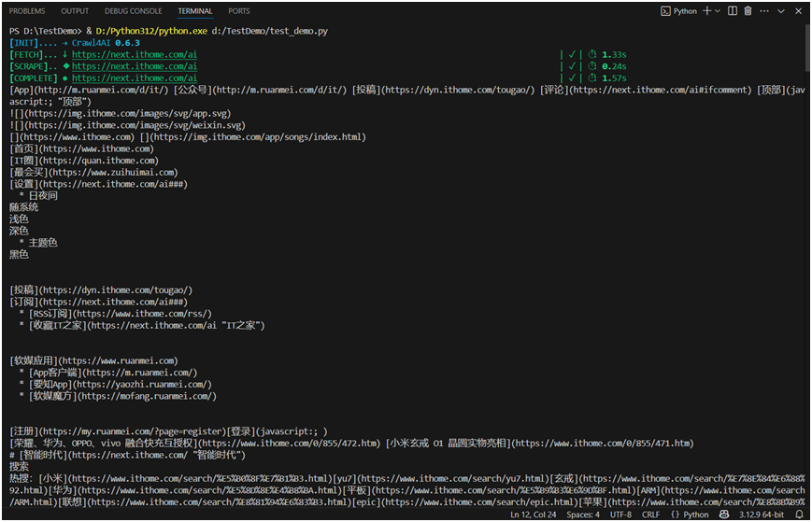Click the page=register URL line

(168, 430)
